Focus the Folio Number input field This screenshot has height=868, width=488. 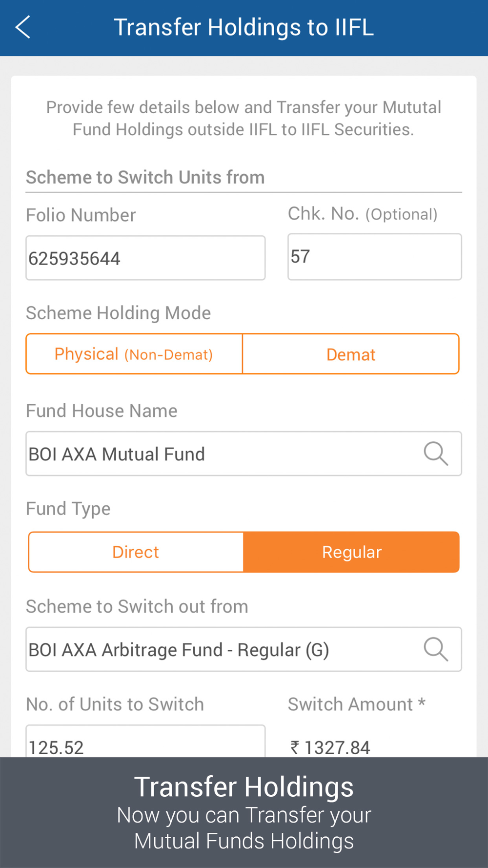[145, 258]
